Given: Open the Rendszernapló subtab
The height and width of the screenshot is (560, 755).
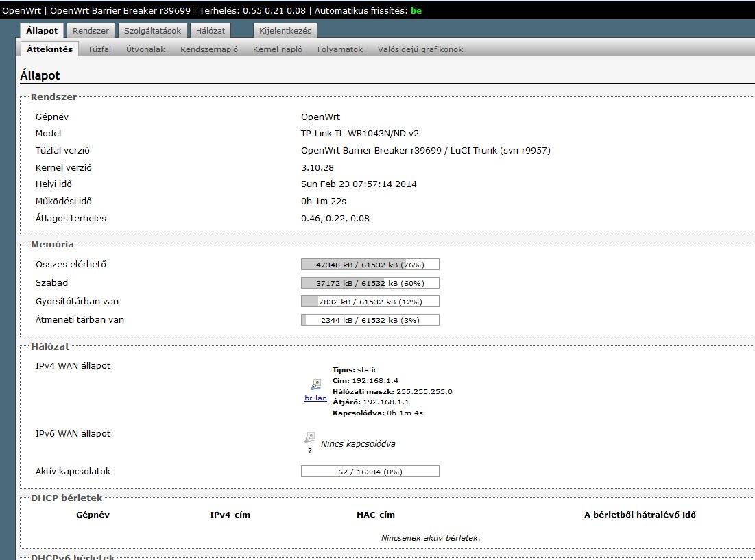Looking at the screenshot, I should click(209, 49).
